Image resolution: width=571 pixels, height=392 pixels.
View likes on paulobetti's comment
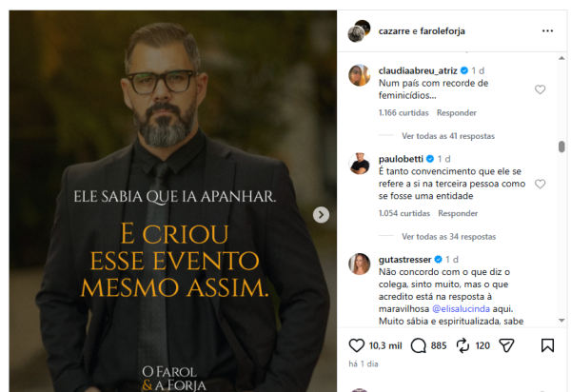pyautogui.click(x=404, y=213)
